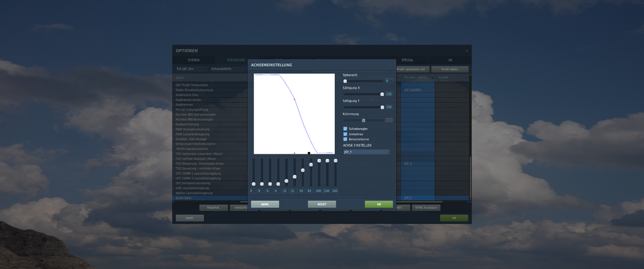Click the leftmost vertical curve slider handle
Viewport: 644px width, 269px height.
[x=253, y=184]
